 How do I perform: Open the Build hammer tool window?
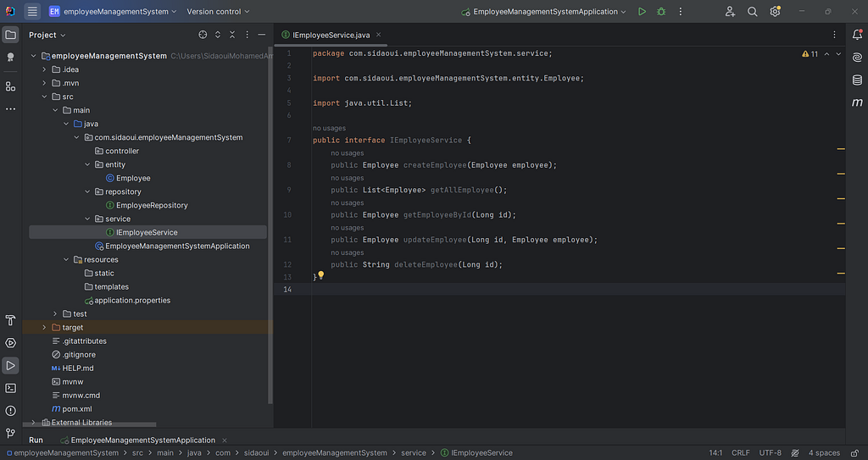pos(10,320)
